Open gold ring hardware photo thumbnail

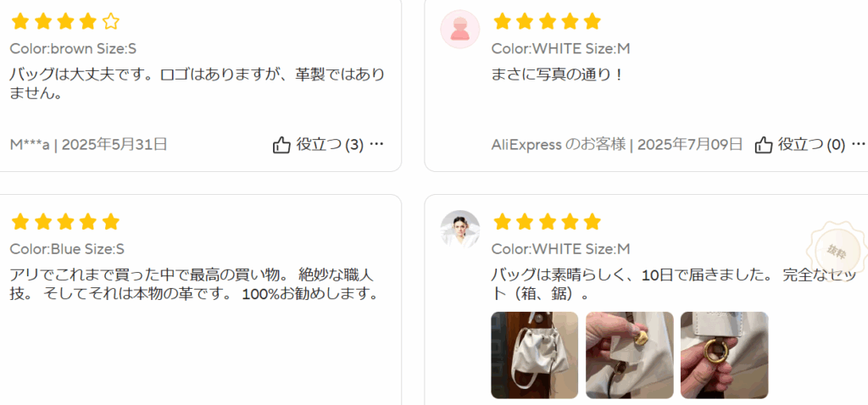pyautogui.click(x=725, y=355)
